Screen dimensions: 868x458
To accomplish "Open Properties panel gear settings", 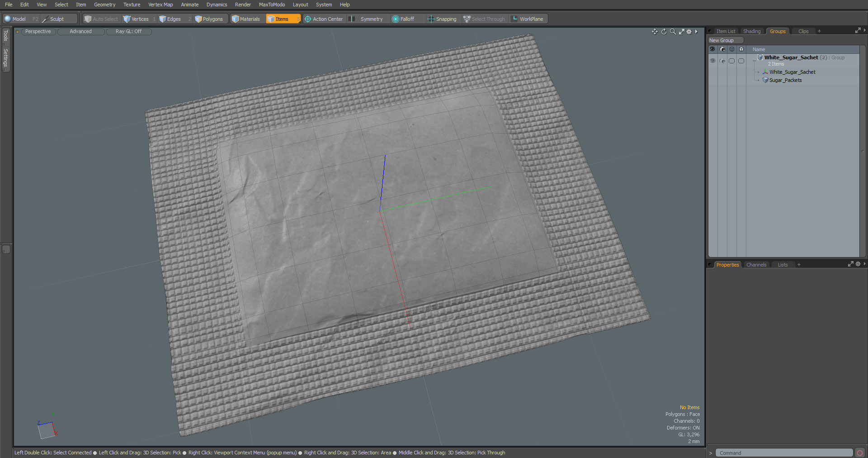I will point(858,264).
